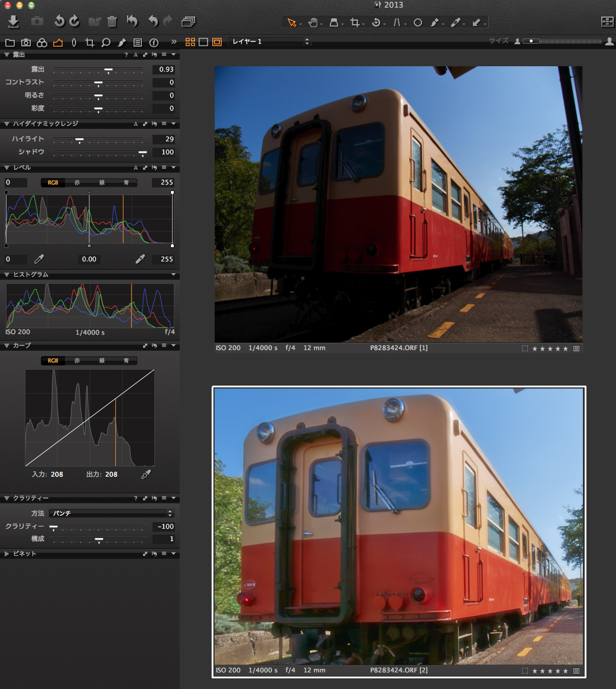
Task: Select 赤 channel in the Levels panel
Action: [77, 183]
